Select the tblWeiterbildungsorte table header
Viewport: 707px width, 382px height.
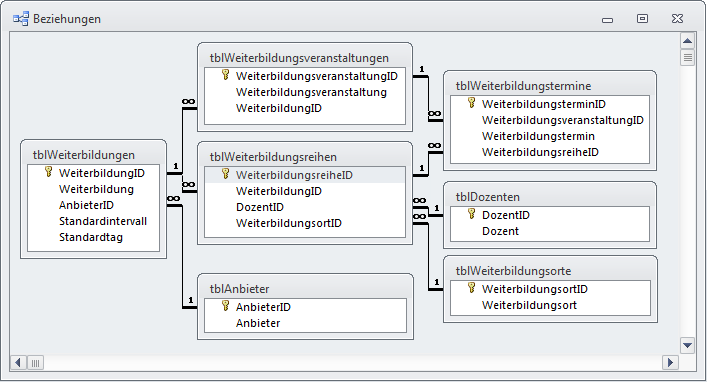[x=513, y=271]
